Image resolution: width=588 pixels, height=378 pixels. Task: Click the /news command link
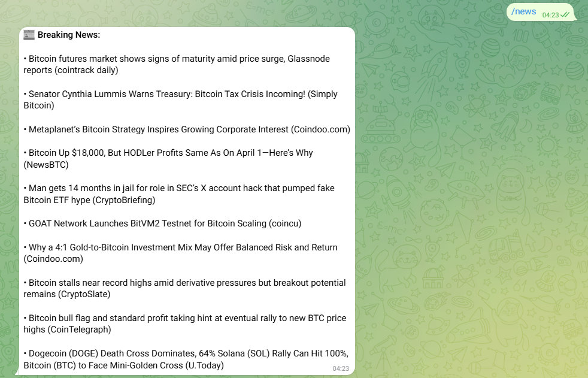click(x=523, y=11)
